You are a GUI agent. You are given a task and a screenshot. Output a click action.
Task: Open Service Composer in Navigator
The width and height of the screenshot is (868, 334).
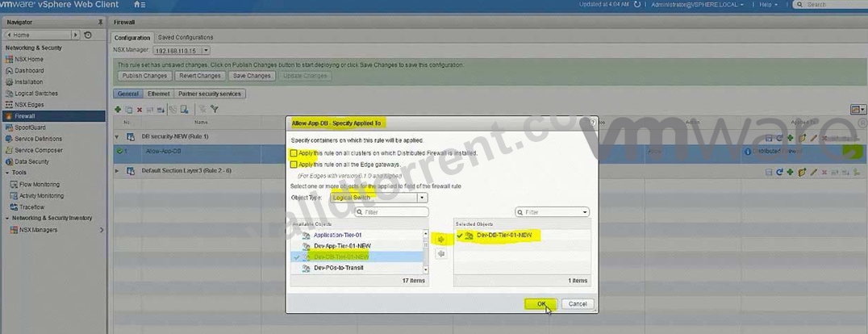point(38,150)
